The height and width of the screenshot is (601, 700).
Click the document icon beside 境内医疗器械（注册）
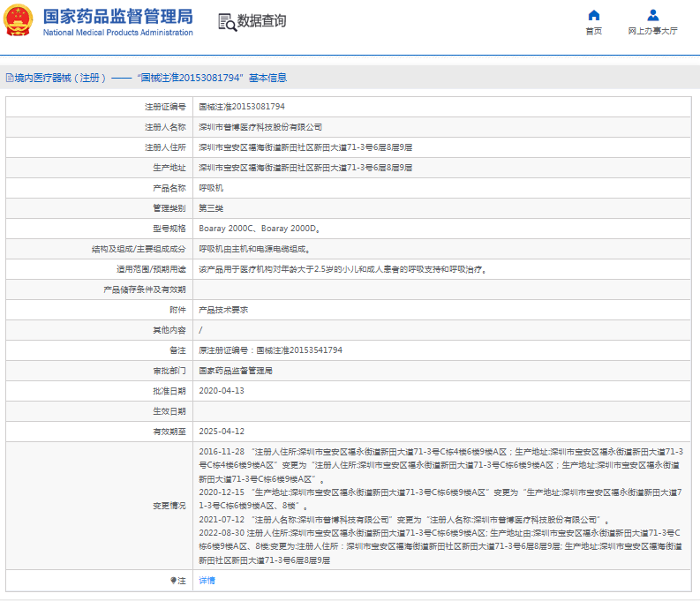point(9,78)
